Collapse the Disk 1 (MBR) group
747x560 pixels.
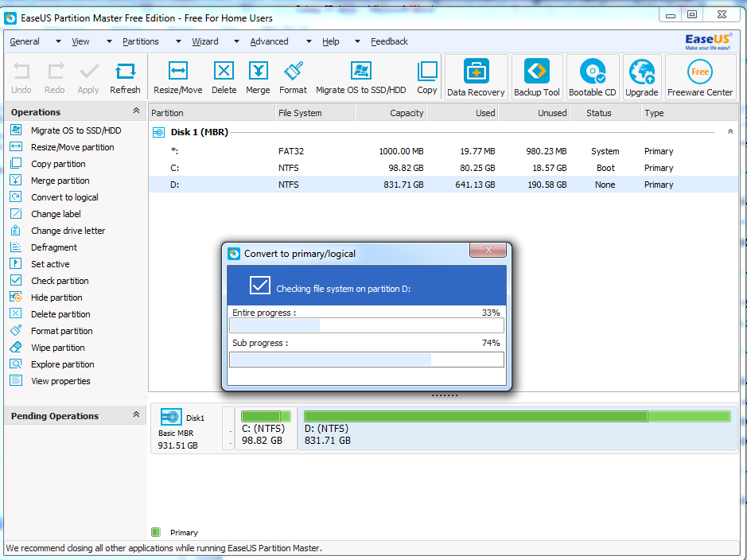click(x=730, y=131)
